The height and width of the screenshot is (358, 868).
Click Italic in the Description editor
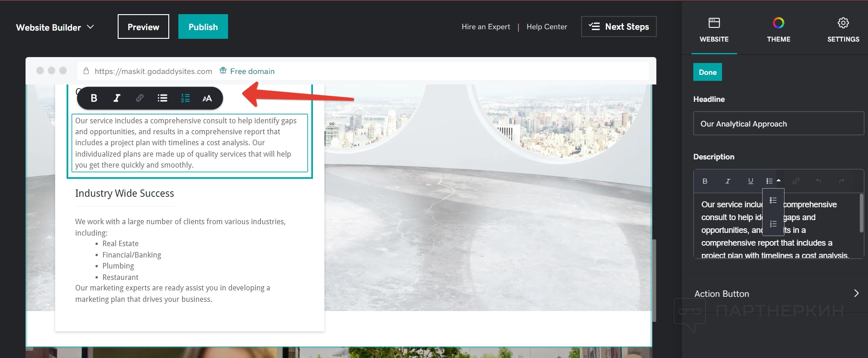pyautogui.click(x=728, y=181)
